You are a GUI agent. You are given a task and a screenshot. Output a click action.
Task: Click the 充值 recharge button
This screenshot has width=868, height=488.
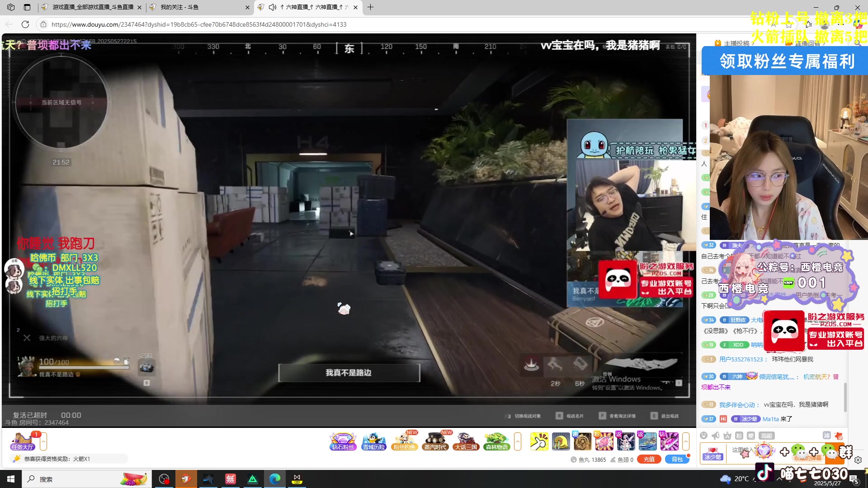[x=649, y=459]
